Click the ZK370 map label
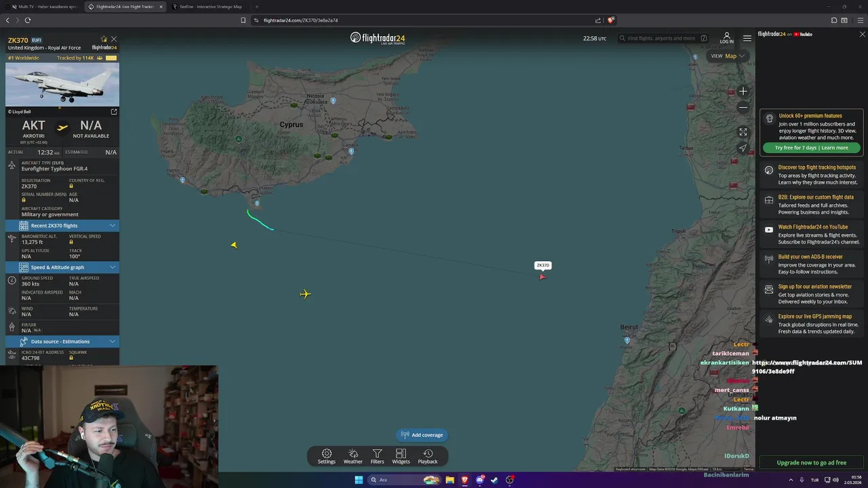 pyautogui.click(x=542, y=266)
